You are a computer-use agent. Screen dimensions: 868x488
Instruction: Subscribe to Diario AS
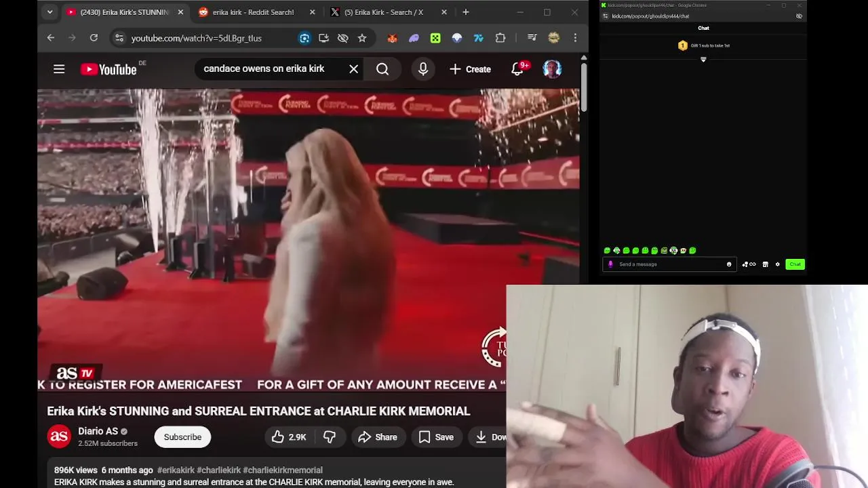click(x=182, y=437)
